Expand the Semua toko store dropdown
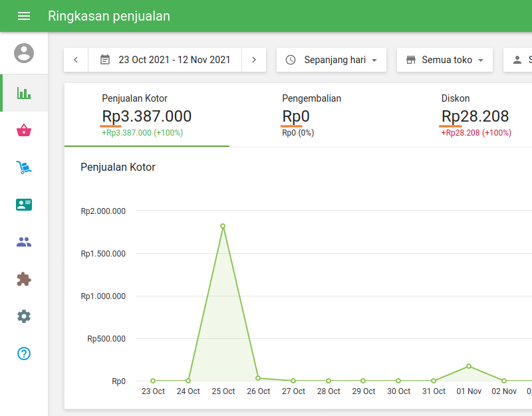The height and width of the screenshot is (416, 532). pyautogui.click(x=444, y=60)
